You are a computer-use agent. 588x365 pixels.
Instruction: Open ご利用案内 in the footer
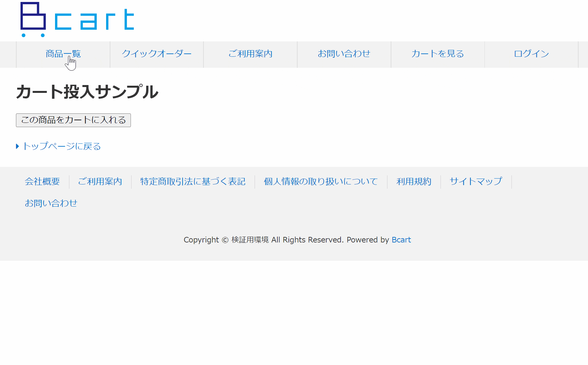100,182
